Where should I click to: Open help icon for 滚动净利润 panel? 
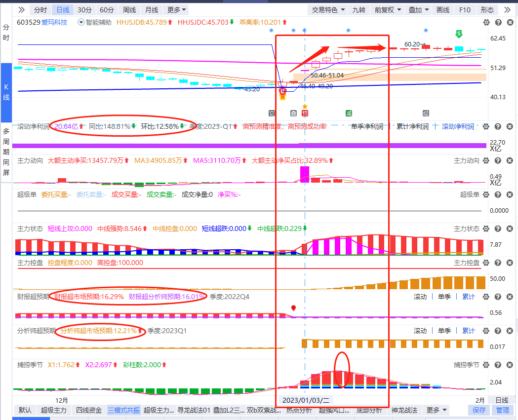tap(498, 126)
